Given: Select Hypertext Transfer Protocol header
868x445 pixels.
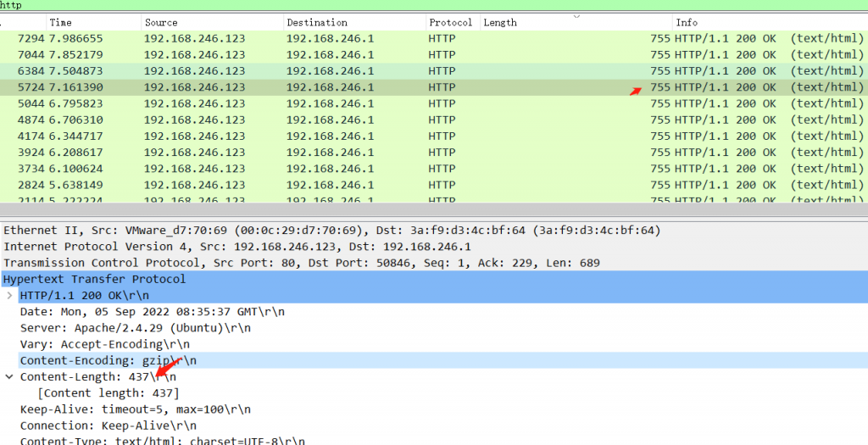Looking at the screenshot, I should 434,279.
